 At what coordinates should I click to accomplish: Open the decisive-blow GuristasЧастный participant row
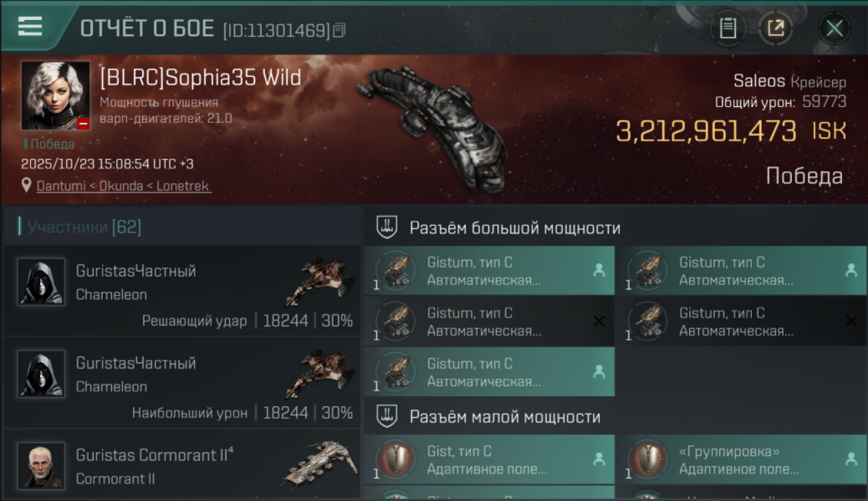click(x=182, y=290)
